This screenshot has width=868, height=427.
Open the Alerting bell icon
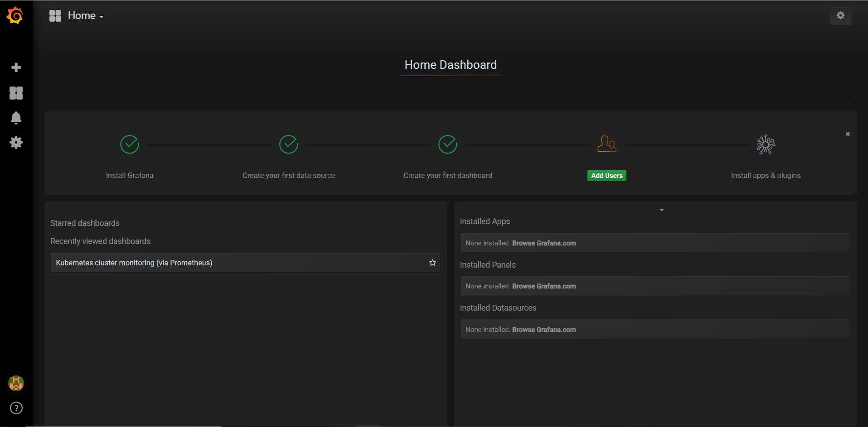coord(16,118)
